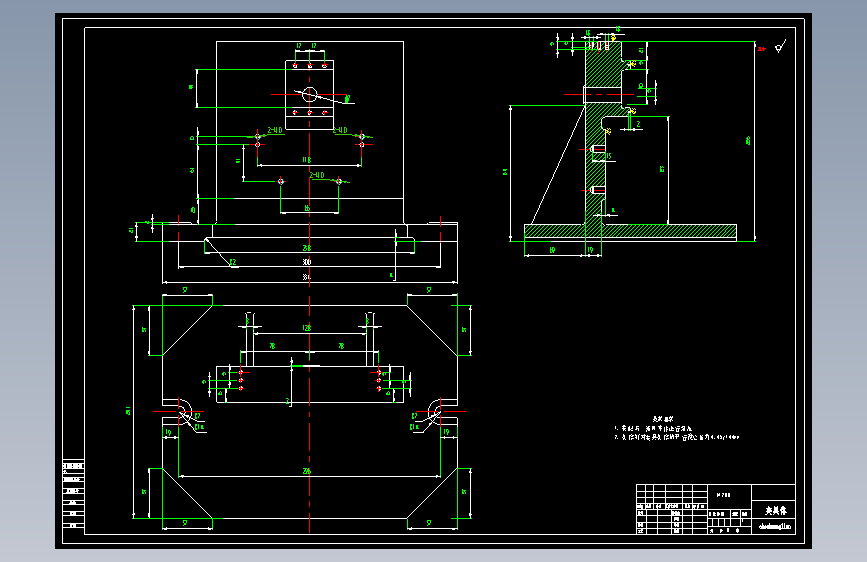
Task: Pick the 236 dimension in the top view
Action: pos(307,471)
